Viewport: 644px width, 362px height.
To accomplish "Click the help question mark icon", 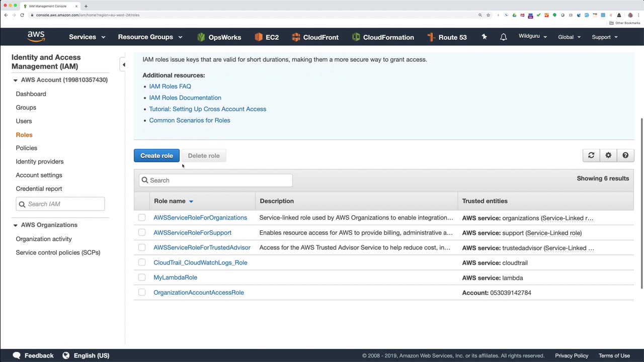I will click(x=625, y=155).
